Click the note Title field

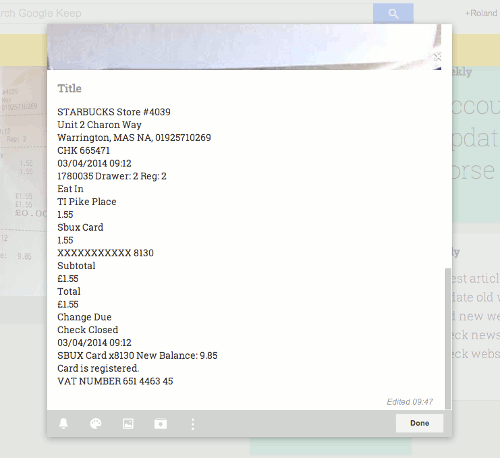coord(69,88)
